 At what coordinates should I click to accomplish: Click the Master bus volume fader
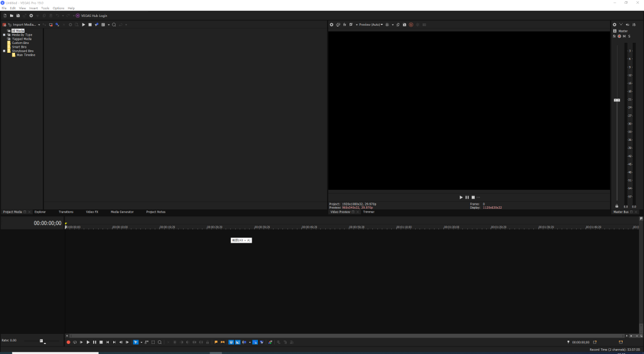[x=617, y=100]
